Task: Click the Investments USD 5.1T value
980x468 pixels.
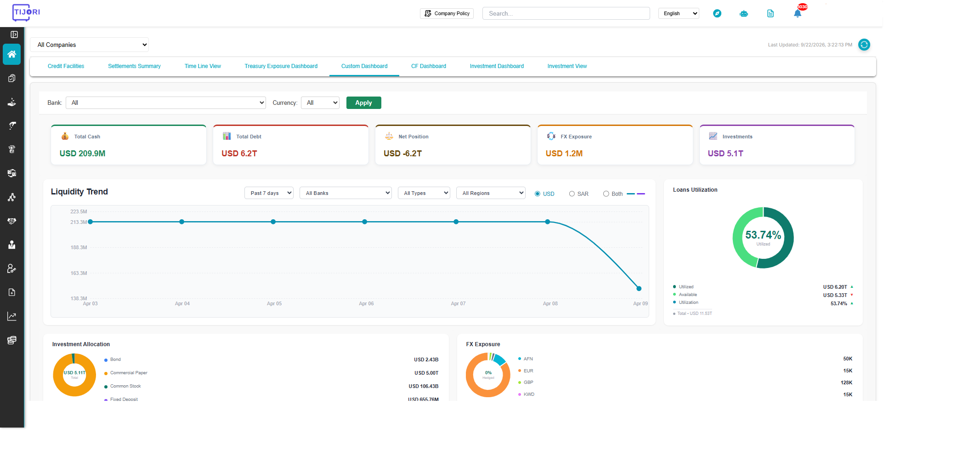Action: tap(725, 154)
